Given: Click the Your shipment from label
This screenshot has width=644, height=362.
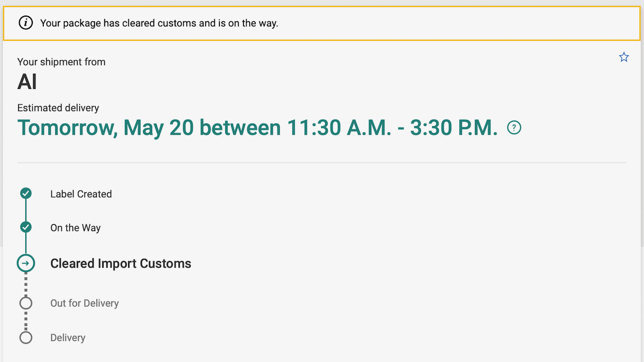Looking at the screenshot, I should (61, 62).
